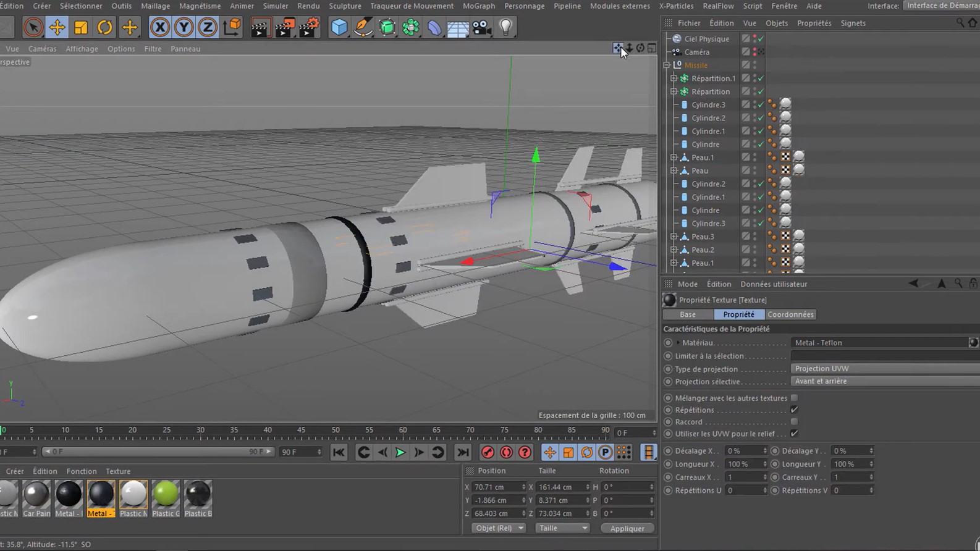Viewport: 980px width, 551px height.
Task: Open the Objet (Rel) coordinate dropdown
Action: pyautogui.click(x=498, y=528)
